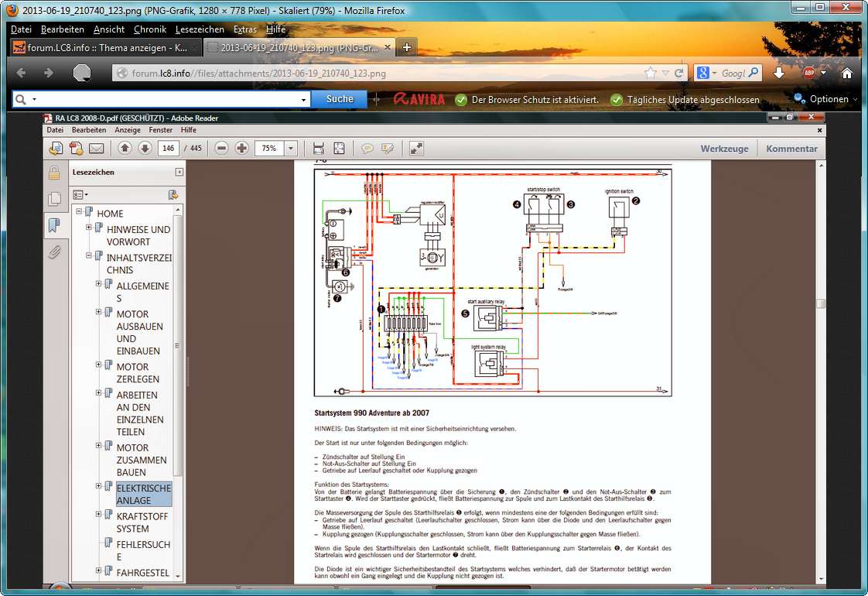Open the Lesezeichen menu in Firefox

tap(200, 29)
